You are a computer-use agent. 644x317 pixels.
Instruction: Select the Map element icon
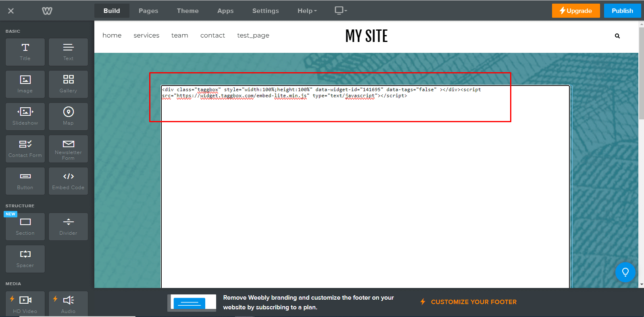[68, 116]
